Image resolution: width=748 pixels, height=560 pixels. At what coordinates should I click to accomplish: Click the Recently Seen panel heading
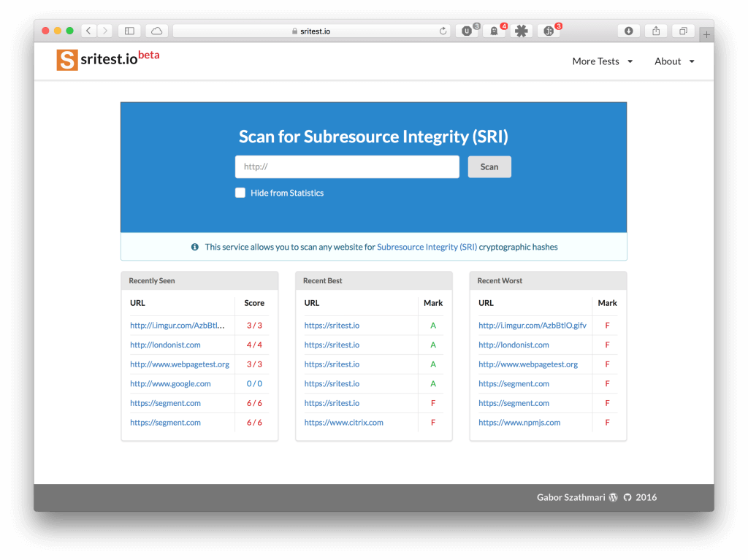coord(152,281)
